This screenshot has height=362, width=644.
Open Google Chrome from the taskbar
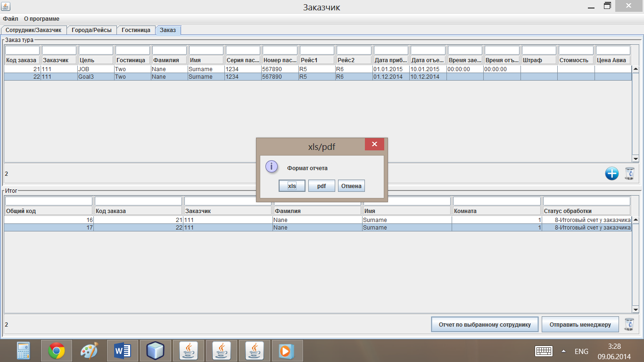coord(56,351)
